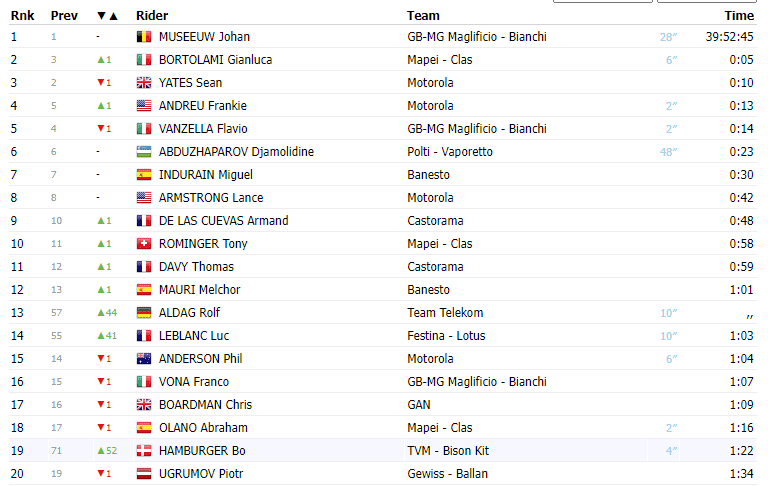Open team page TVM - Bison Kit
This screenshot has width=768, height=486.
click(448, 451)
